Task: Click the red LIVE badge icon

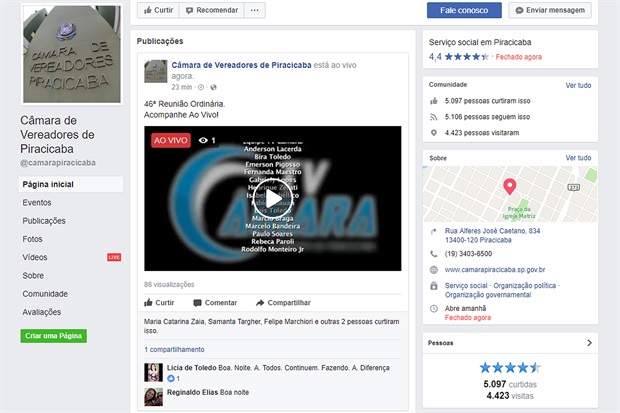Action: click(x=114, y=257)
